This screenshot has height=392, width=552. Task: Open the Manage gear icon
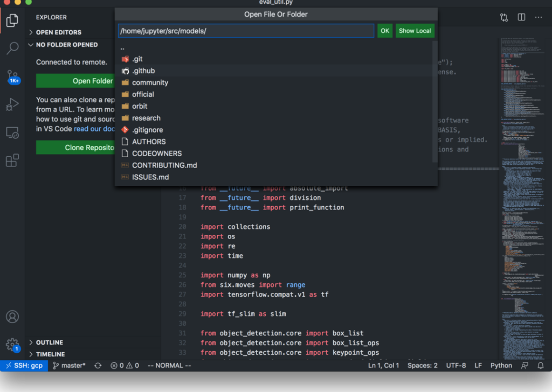click(x=12, y=345)
